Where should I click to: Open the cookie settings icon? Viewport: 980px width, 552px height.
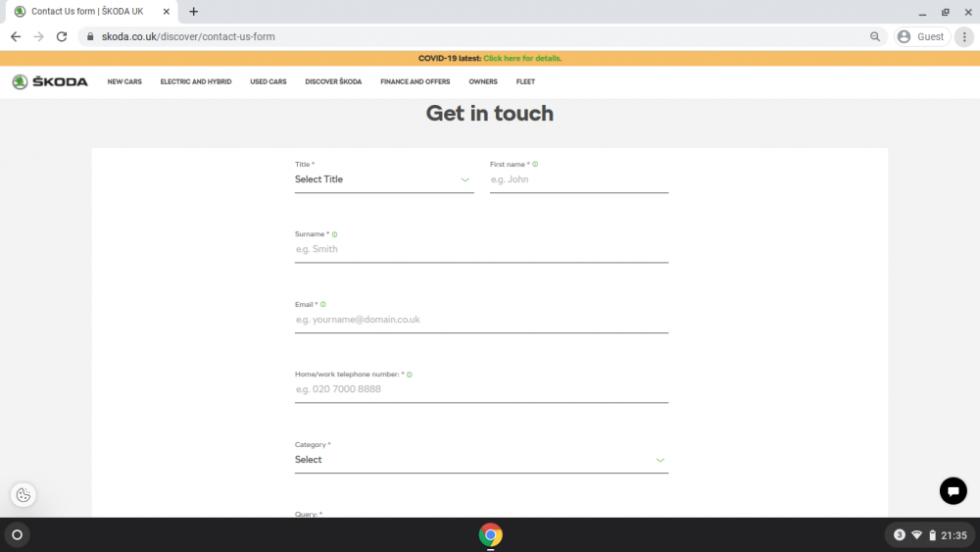[x=24, y=495]
